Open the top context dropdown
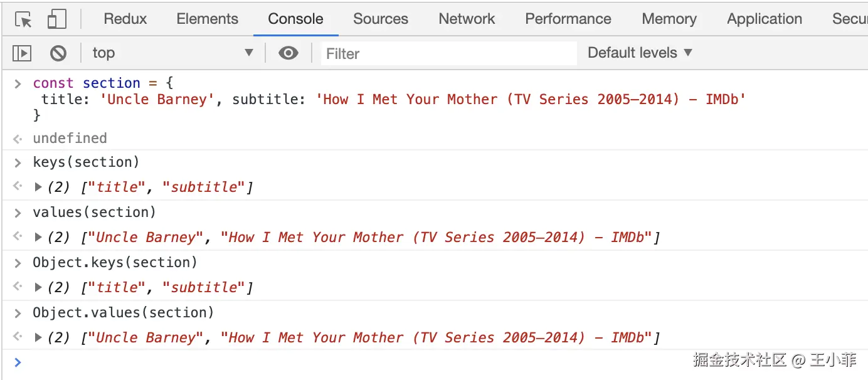The height and width of the screenshot is (380, 868). (x=172, y=53)
